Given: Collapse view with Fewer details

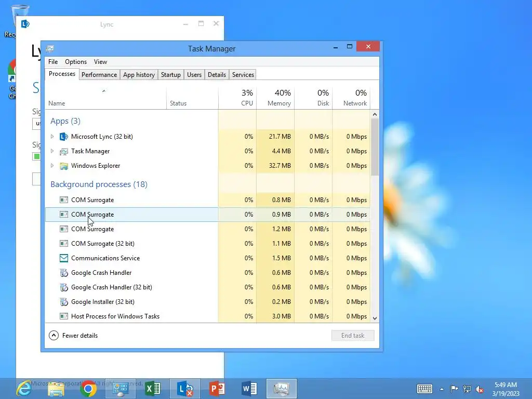Looking at the screenshot, I should tap(73, 336).
